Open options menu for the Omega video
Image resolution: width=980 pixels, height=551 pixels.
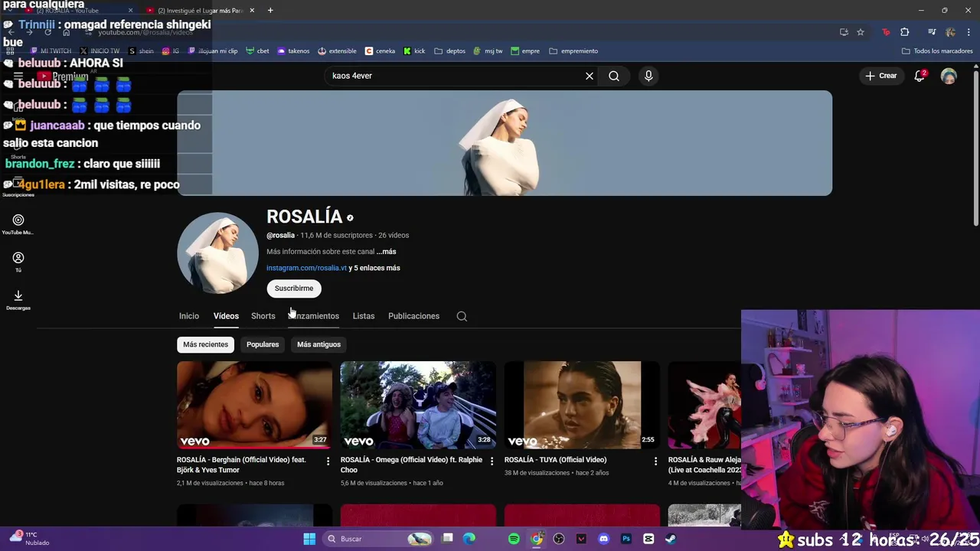(492, 461)
